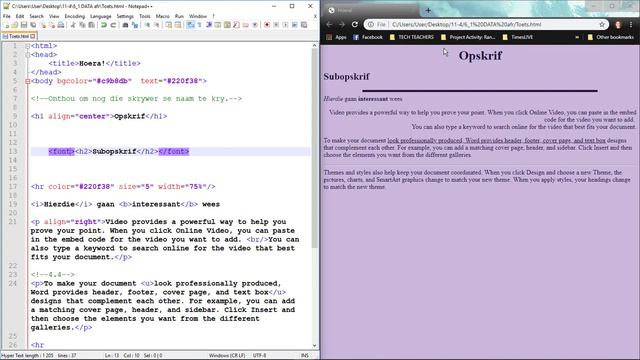Viewport: 640px width, 360px height.
Task: Open the Language menu
Action: pos(100,16)
